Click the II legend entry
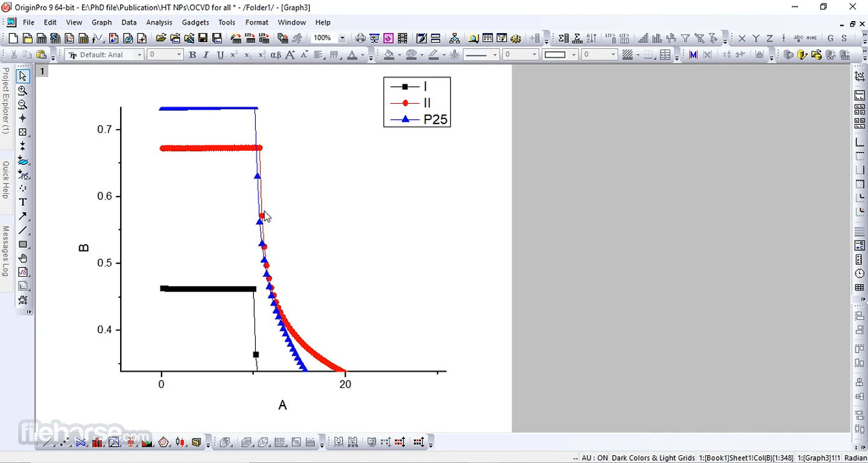Image resolution: width=868 pixels, height=463 pixels. tap(427, 103)
